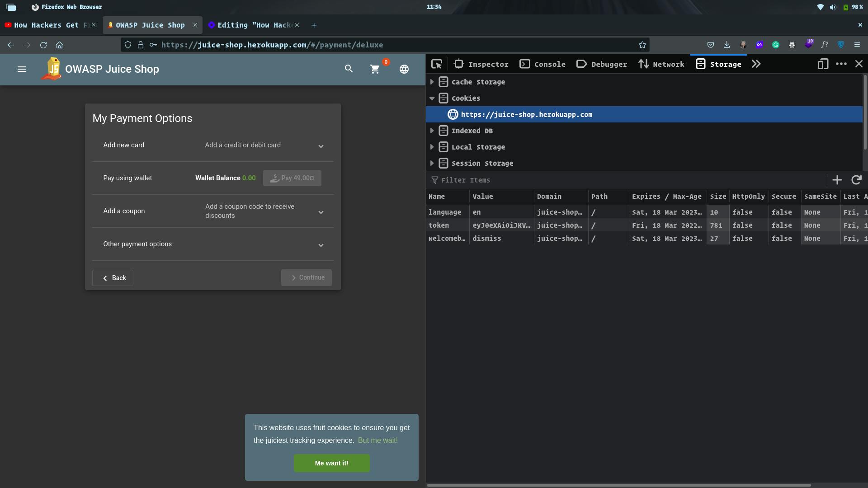
Task: Open the Wi-Fi network indicator
Action: 820,7
